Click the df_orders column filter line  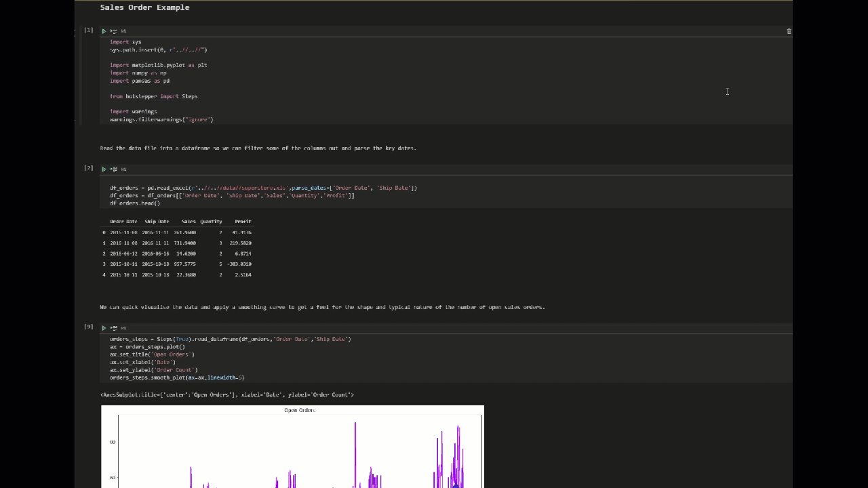pyautogui.click(x=232, y=195)
